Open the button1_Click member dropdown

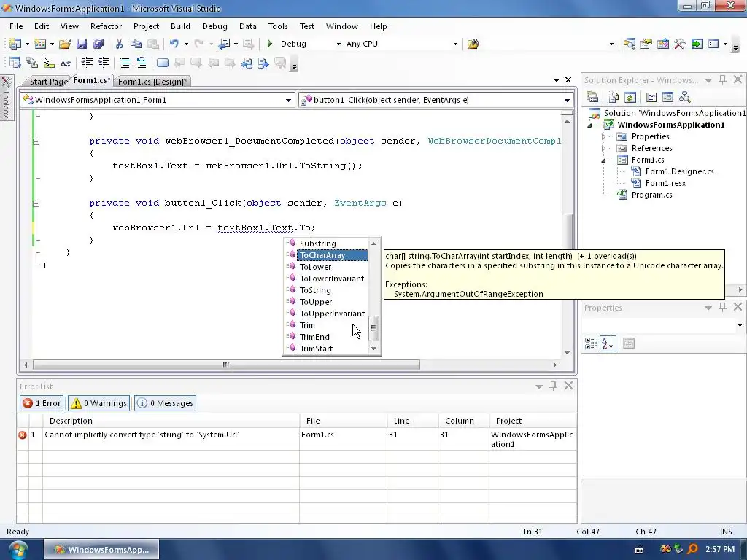[567, 100]
